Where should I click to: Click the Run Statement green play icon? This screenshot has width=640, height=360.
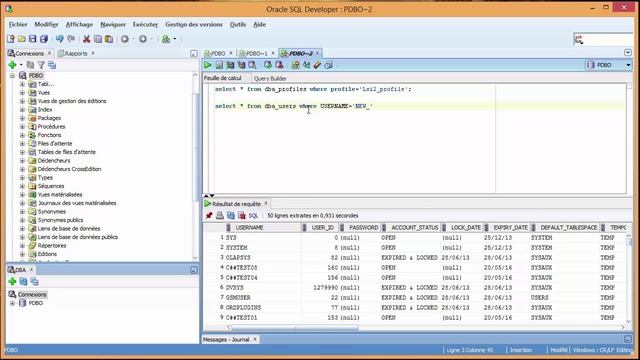coord(208,65)
